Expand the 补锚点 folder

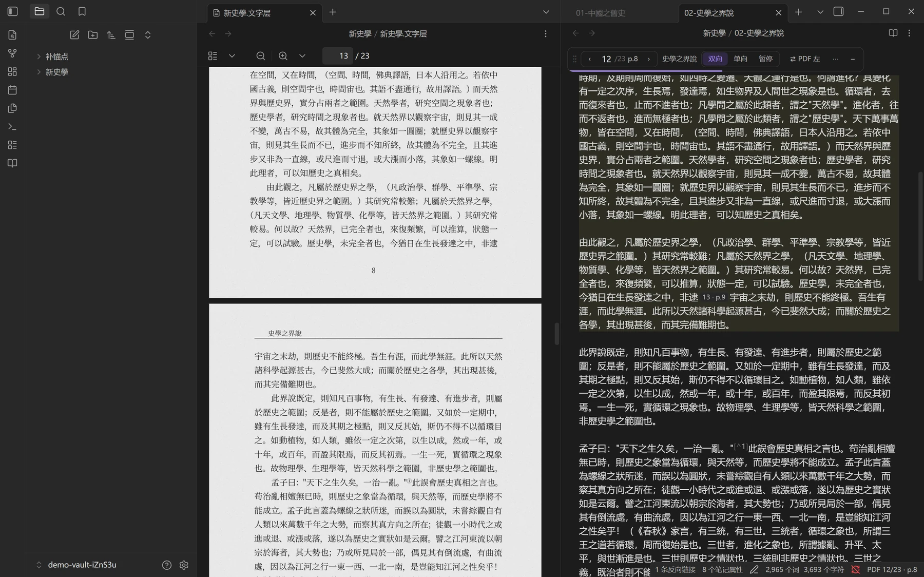click(57, 56)
